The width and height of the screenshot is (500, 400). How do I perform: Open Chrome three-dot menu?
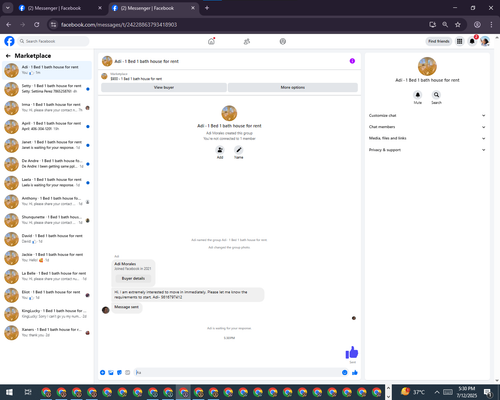click(x=491, y=25)
